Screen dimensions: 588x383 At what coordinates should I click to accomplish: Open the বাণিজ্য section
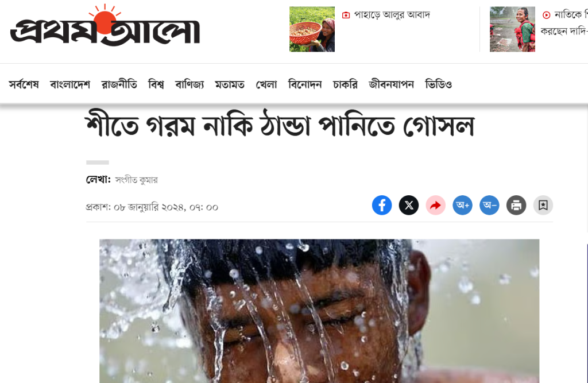[x=189, y=84]
